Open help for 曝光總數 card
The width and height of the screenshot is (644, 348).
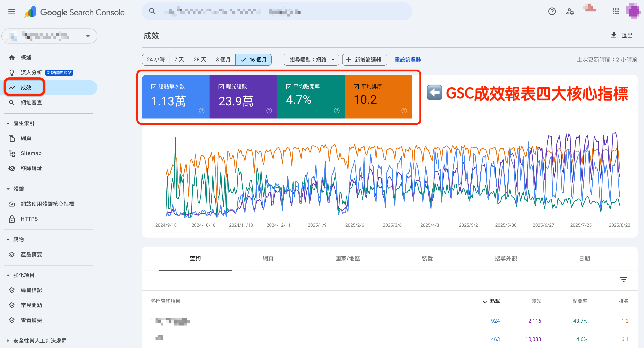point(269,111)
